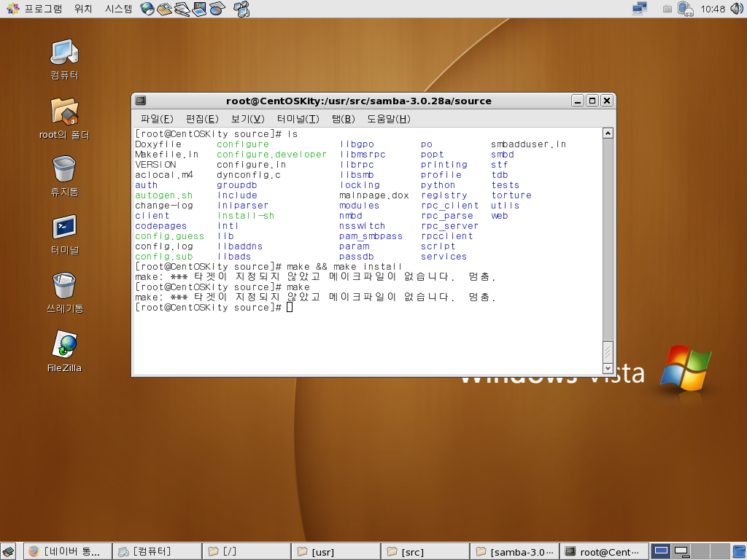Viewport: 747px width, 560px height.
Task: Click the keyboard indicator icon in tray
Action: pyautogui.click(x=667, y=9)
